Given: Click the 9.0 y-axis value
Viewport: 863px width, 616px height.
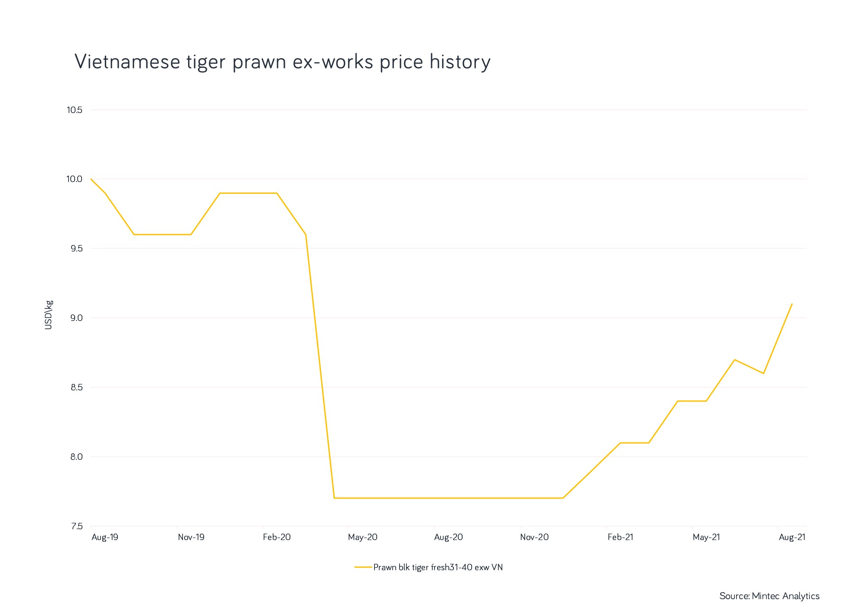Looking at the screenshot, I should [76, 318].
